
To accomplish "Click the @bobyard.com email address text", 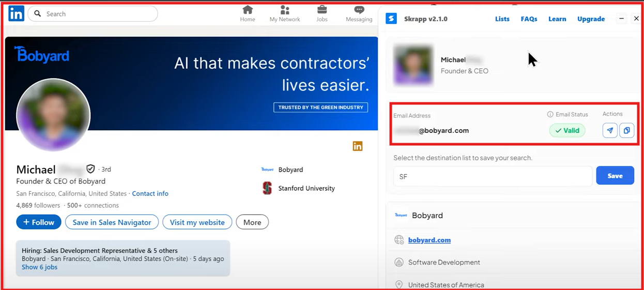I will pyautogui.click(x=443, y=131).
